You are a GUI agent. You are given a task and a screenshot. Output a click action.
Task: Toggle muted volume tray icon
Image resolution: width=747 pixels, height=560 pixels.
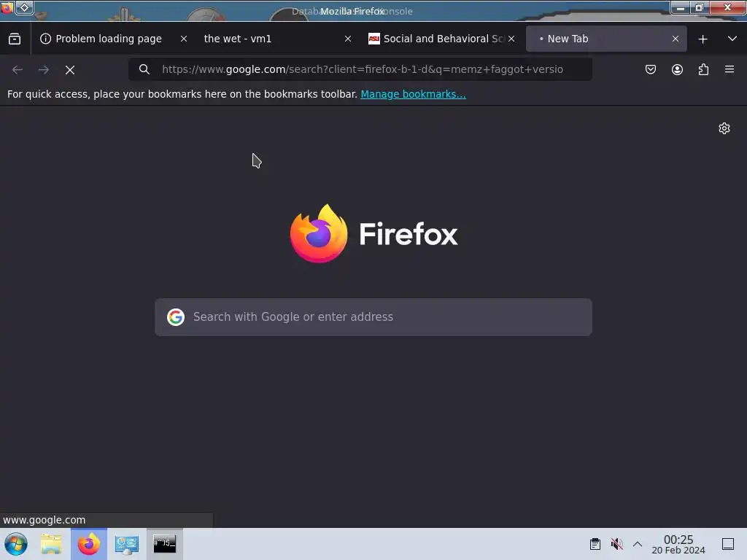point(617,544)
